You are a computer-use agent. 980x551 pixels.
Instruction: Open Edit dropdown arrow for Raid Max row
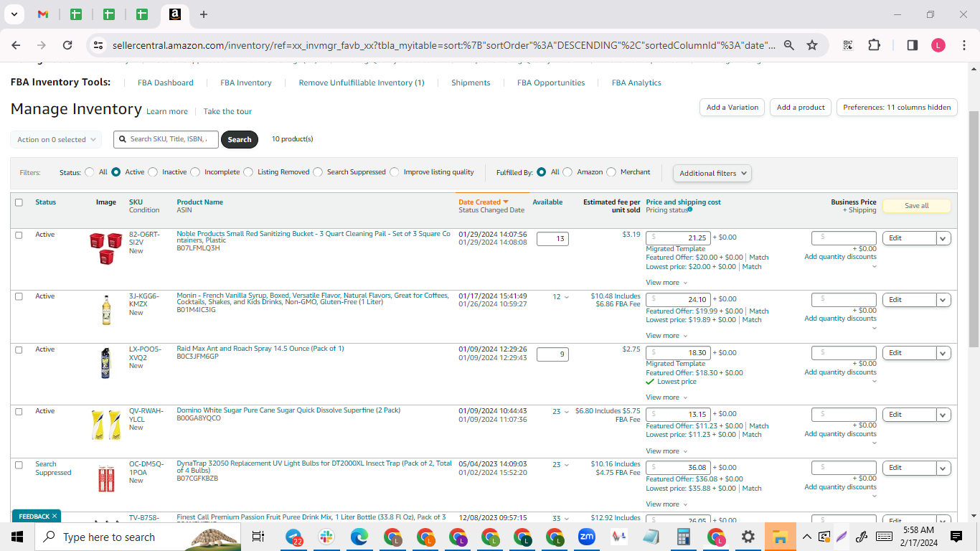point(943,353)
